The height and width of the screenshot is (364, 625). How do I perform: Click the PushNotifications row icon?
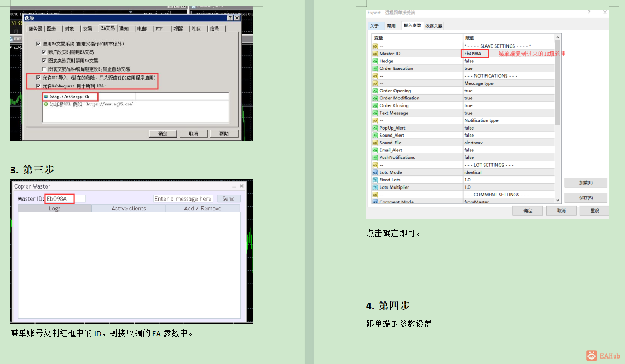coord(375,158)
